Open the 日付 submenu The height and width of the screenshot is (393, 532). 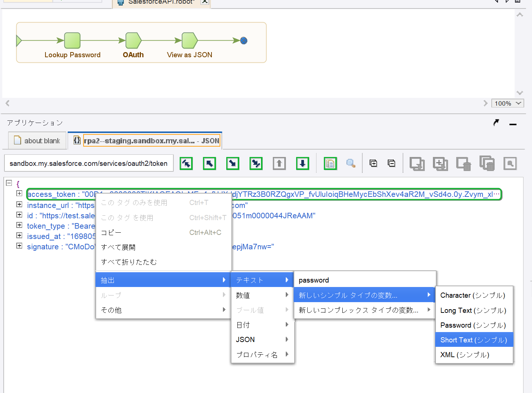coord(262,325)
